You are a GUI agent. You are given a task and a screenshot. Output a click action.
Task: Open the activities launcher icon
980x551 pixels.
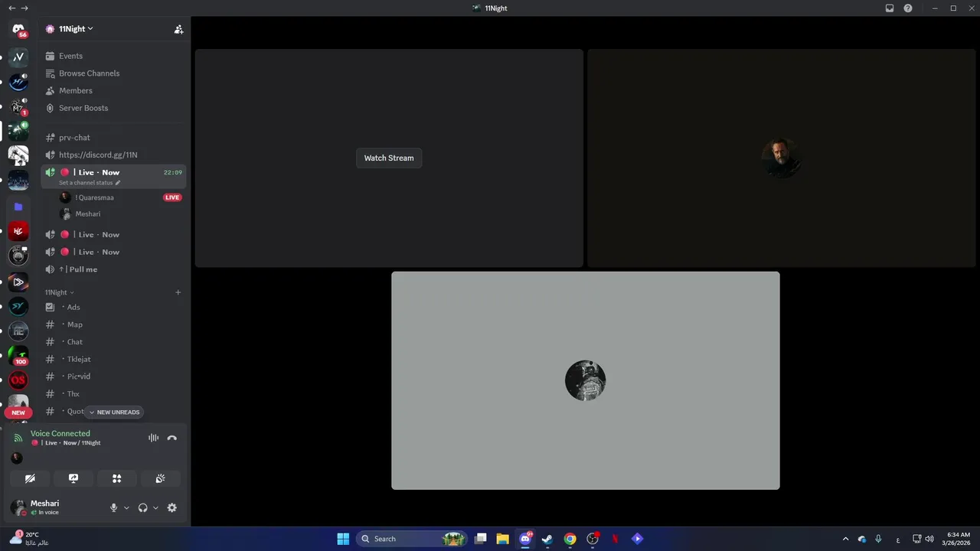coord(117,478)
